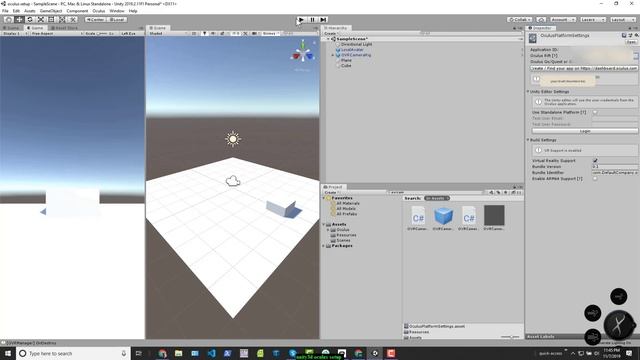Open the Free Aspect dropdown in Game view
Screen dimensions: 640x360
click(56, 33)
